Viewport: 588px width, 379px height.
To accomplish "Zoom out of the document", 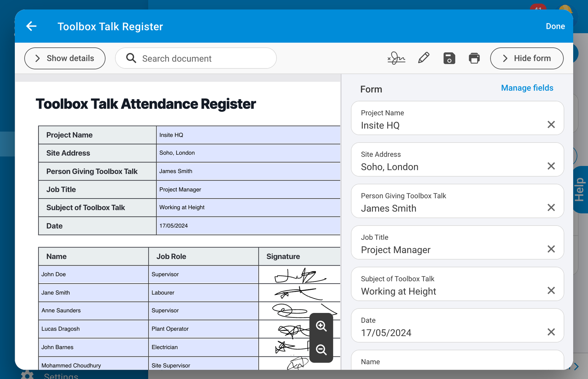I will (321, 350).
